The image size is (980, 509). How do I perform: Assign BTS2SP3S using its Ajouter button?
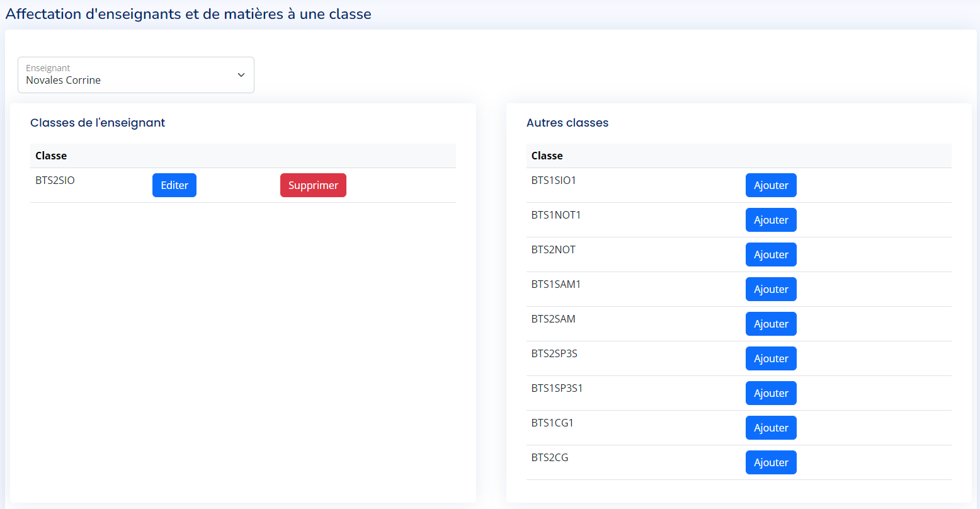pyautogui.click(x=771, y=358)
